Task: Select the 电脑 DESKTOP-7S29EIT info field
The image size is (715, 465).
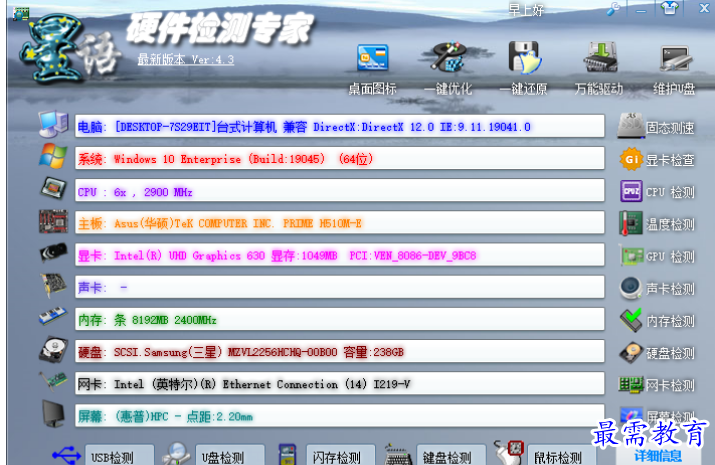Action: tap(340, 126)
